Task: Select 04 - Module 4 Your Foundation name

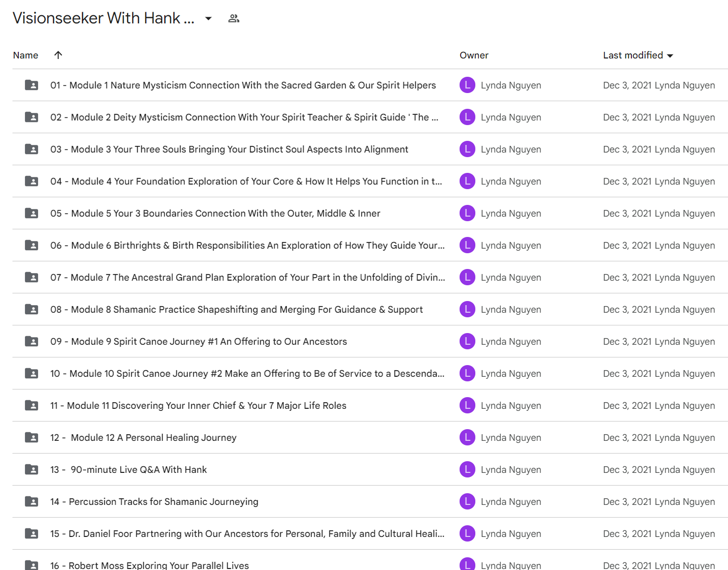Action: click(247, 181)
